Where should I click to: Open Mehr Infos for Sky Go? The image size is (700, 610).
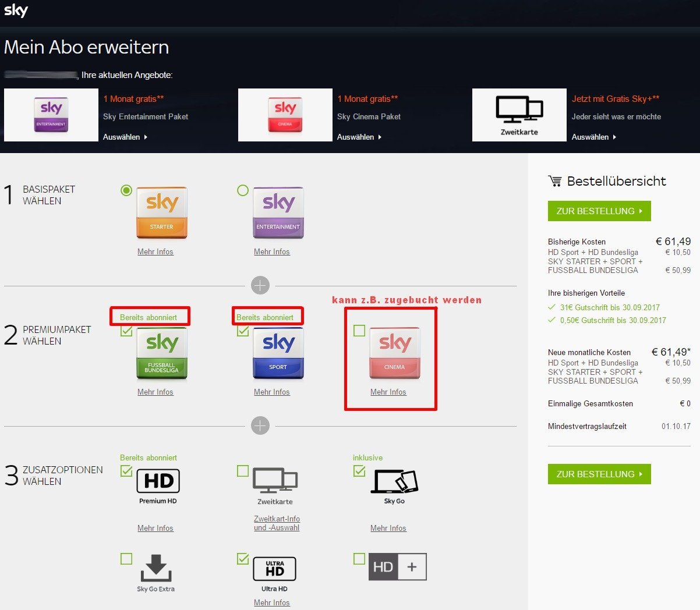point(388,529)
